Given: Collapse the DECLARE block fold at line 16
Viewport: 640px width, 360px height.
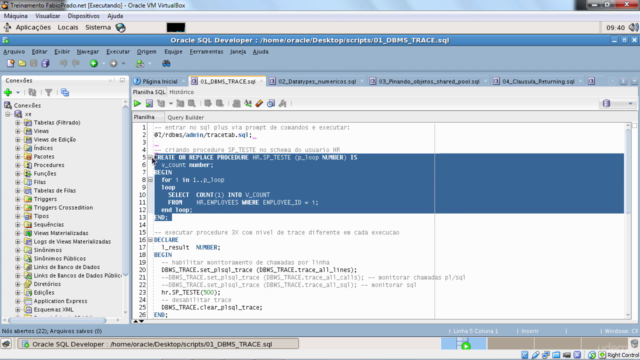Looking at the screenshot, I should (150, 240).
